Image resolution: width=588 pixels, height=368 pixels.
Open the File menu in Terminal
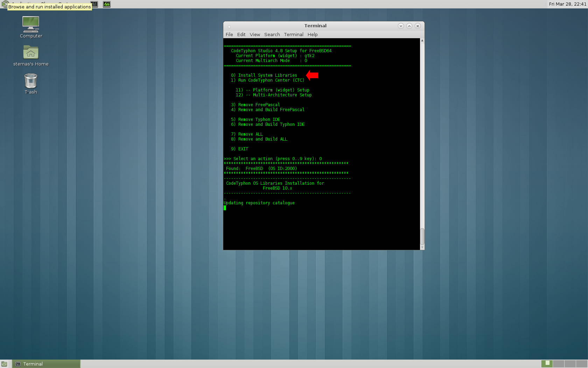pos(229,34)
